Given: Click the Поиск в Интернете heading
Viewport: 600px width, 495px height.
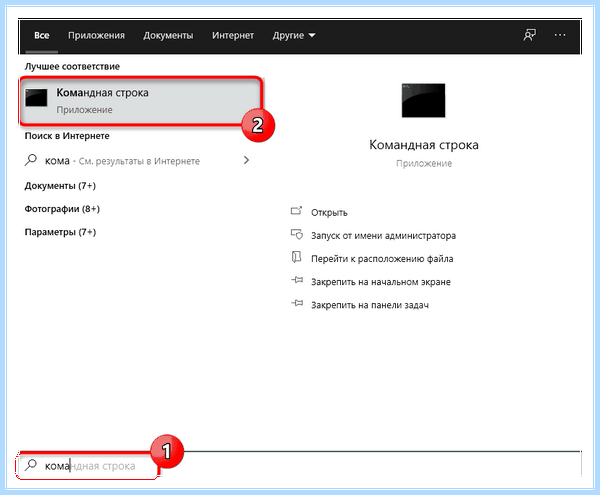Looking at the screenshot, I should [67, 136].
